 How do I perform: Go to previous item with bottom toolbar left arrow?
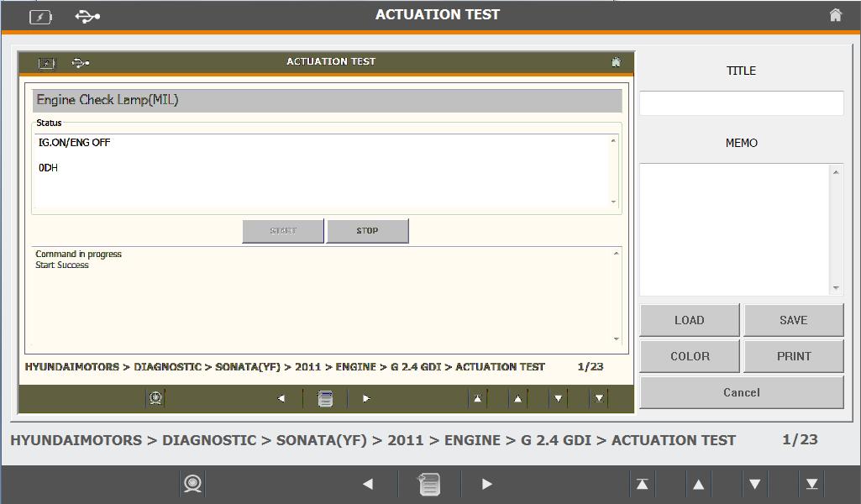click(x=368, y=484)
